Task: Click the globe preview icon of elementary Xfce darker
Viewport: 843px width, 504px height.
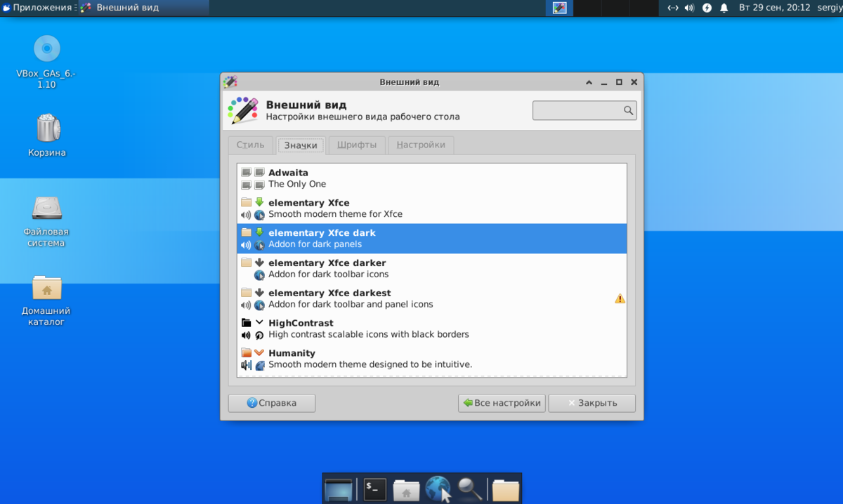Action: [259, 275]
